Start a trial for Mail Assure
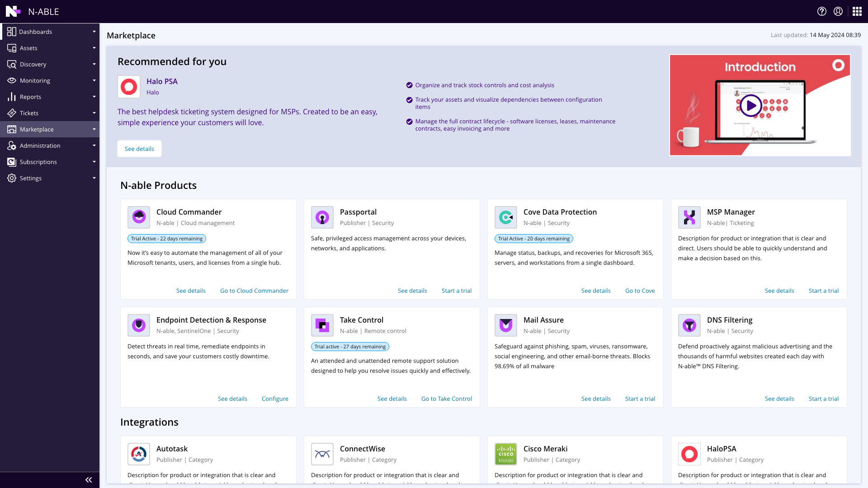This screenshot has height=488, width=868. [640, 399]
